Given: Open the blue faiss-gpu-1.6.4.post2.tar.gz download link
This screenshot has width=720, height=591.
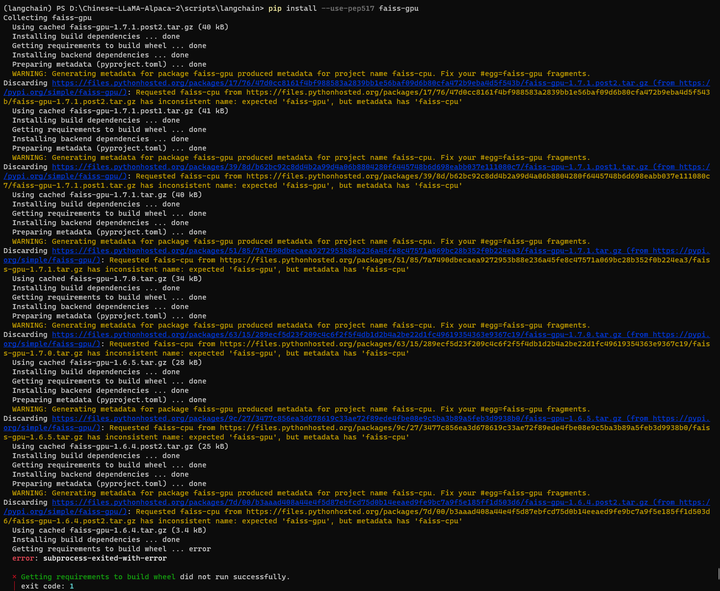Looking at the screenshot, I should tap(381, 503).
